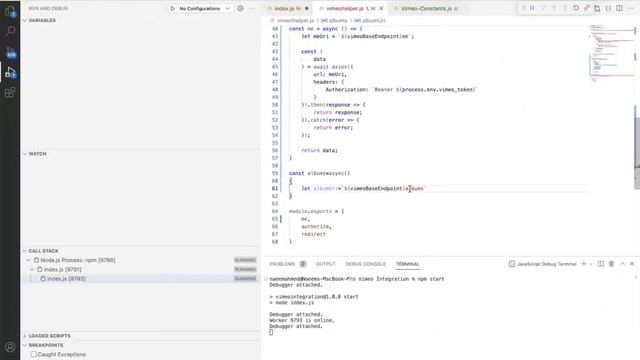Toggle Caught Exceptions breakpoint checkbox
This screenshot has width=640, height=360.
pos(34,354)
